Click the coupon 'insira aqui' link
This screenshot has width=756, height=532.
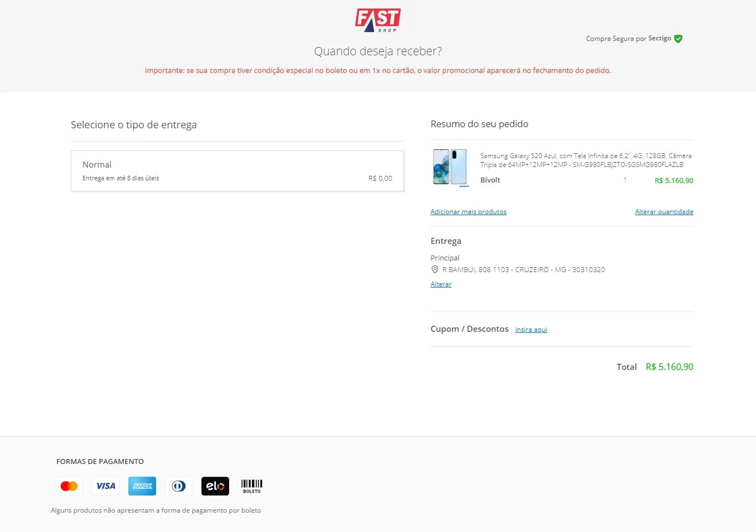[531, 330]
